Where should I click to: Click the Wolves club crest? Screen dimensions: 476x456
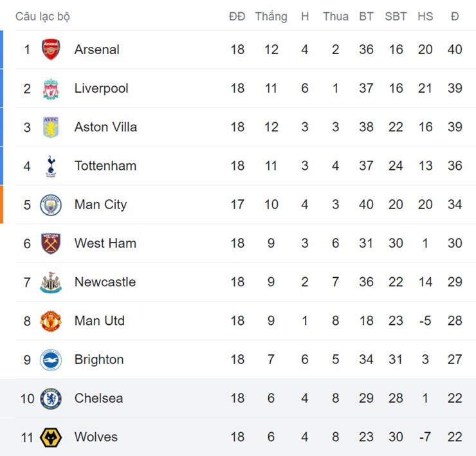[x=51, y=437]
